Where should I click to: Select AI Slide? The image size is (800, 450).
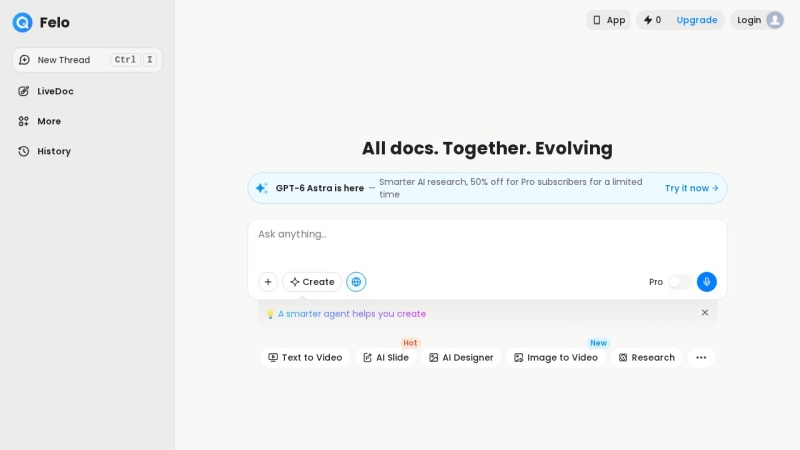click(386, 358)
